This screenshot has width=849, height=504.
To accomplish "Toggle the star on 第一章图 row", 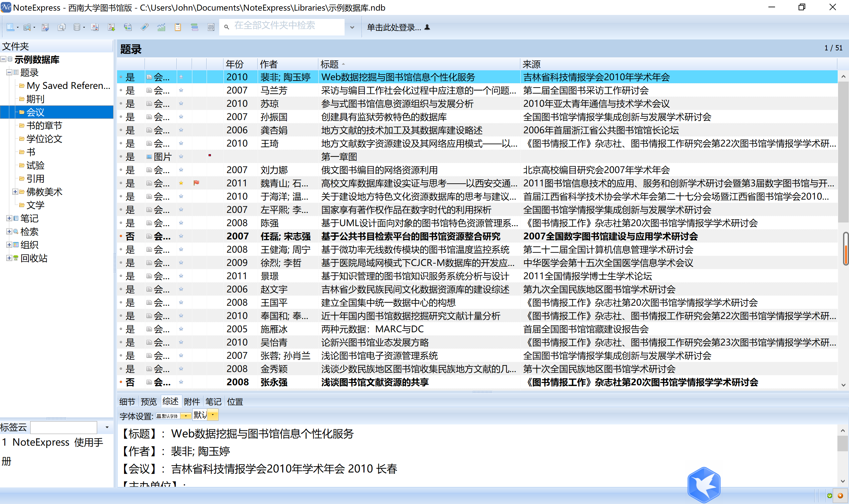I will pyautogui.click(x=181, y=157).
